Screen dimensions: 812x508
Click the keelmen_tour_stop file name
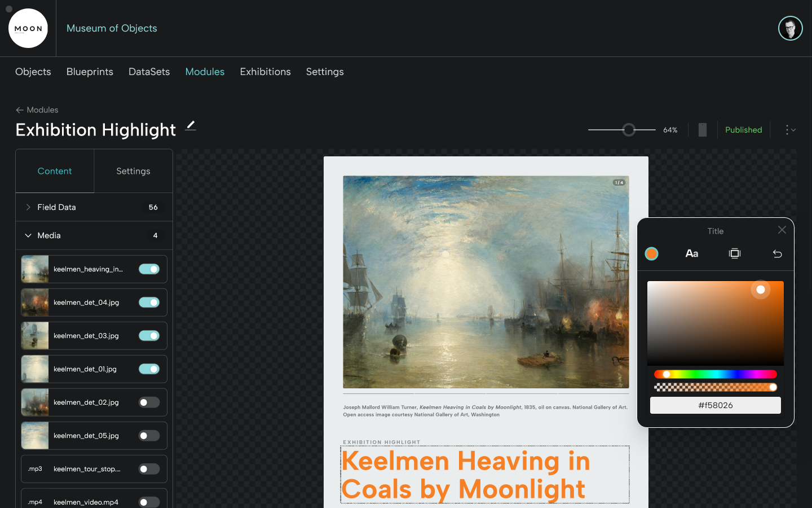pos(87,469)
